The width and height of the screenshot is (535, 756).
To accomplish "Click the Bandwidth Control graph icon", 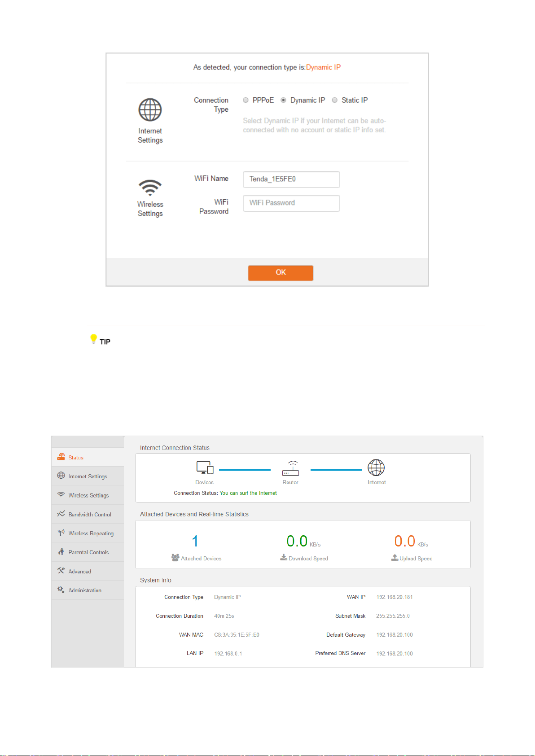I will (x=61, y=514).
